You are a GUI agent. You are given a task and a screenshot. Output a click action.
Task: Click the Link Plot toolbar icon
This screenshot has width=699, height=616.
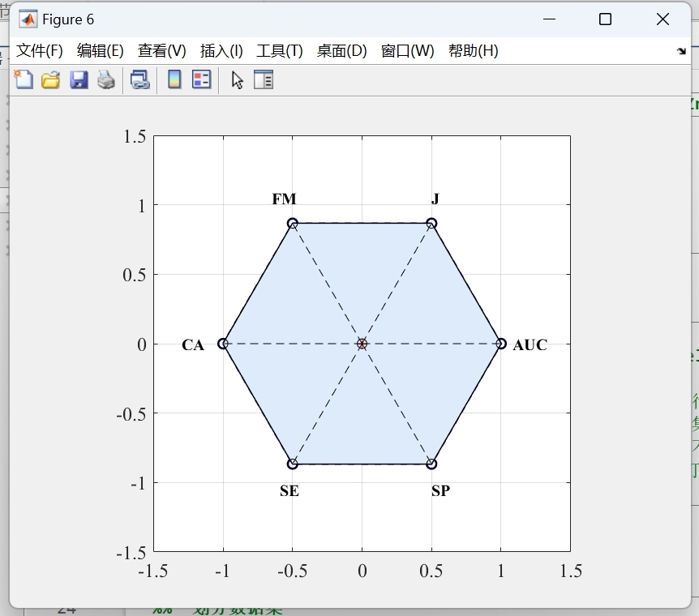click(x=140, y=80)
